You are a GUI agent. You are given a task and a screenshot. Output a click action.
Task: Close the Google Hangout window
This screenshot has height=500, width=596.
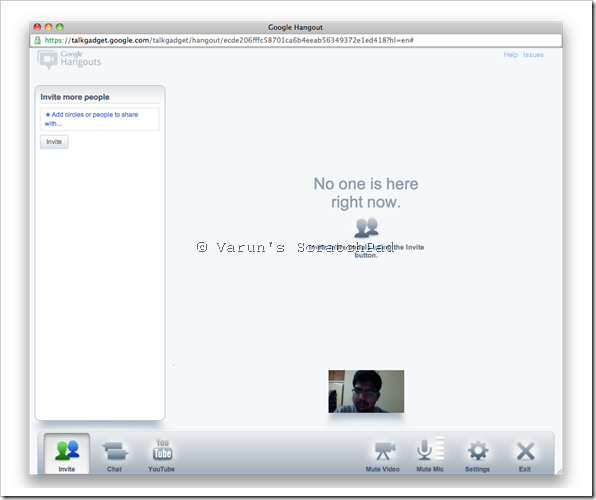(x=37, y=27)
